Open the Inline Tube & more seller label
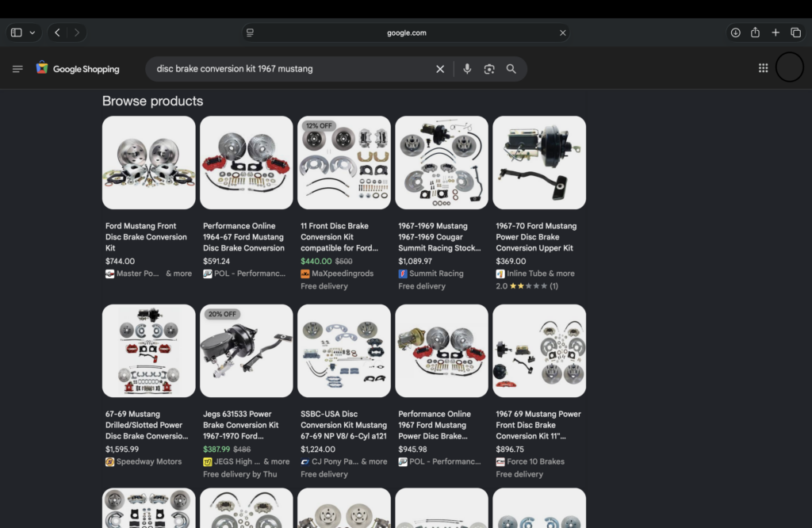812x528 pixels. tap(535, 274)
